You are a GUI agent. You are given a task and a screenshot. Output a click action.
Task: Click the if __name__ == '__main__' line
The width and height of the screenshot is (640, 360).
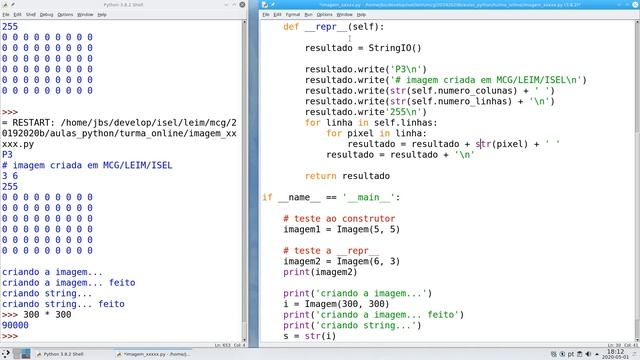click(331, 197)
